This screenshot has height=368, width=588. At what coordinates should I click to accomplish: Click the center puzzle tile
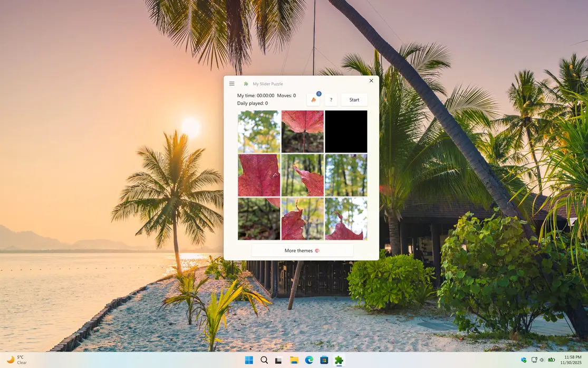click(302, 175)
